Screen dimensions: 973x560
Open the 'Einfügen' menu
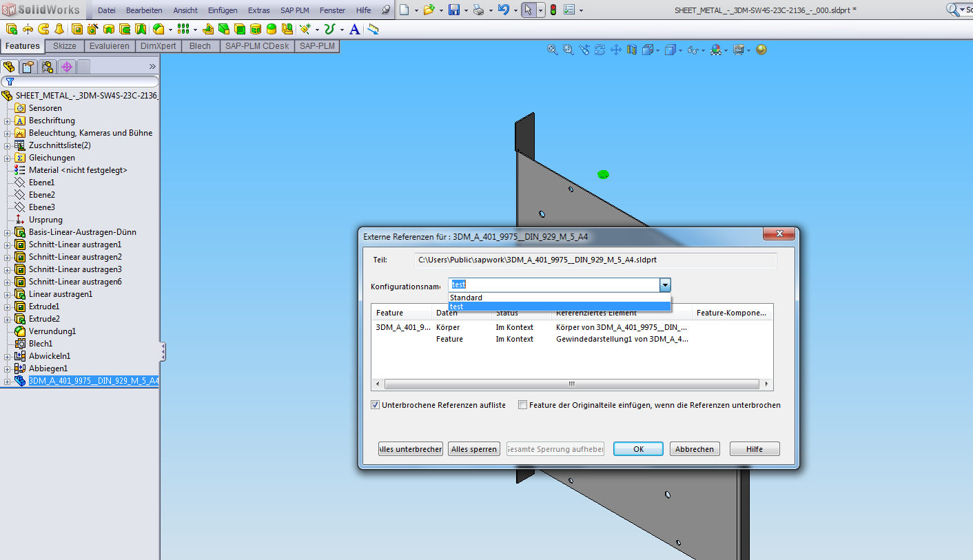[223, 10]
